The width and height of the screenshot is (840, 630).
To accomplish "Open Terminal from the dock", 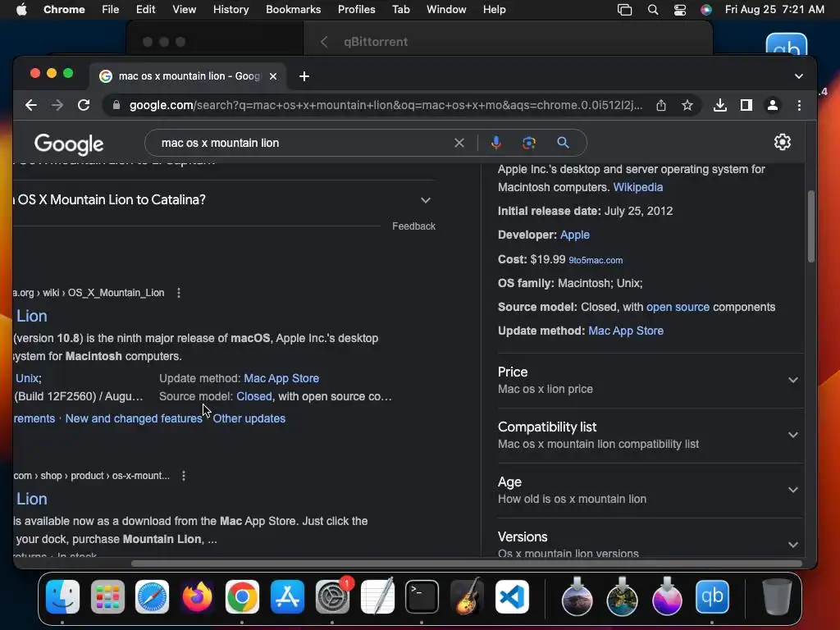I will click(x=422, y=597).
